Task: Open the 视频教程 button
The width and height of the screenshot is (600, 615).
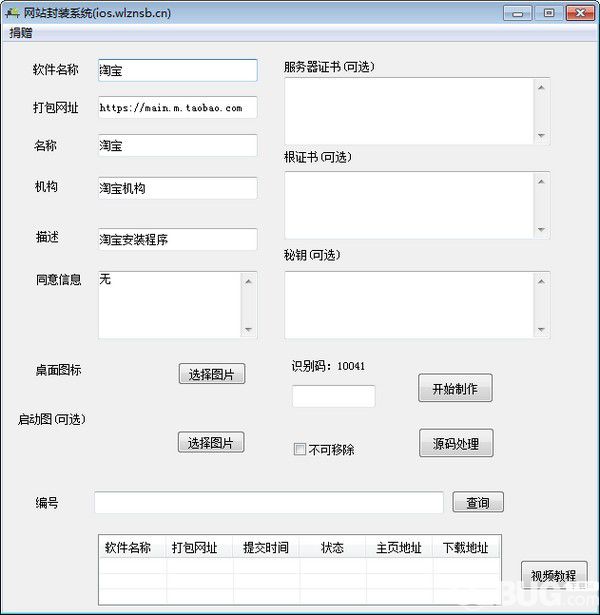Action: [x=554, y=575]
